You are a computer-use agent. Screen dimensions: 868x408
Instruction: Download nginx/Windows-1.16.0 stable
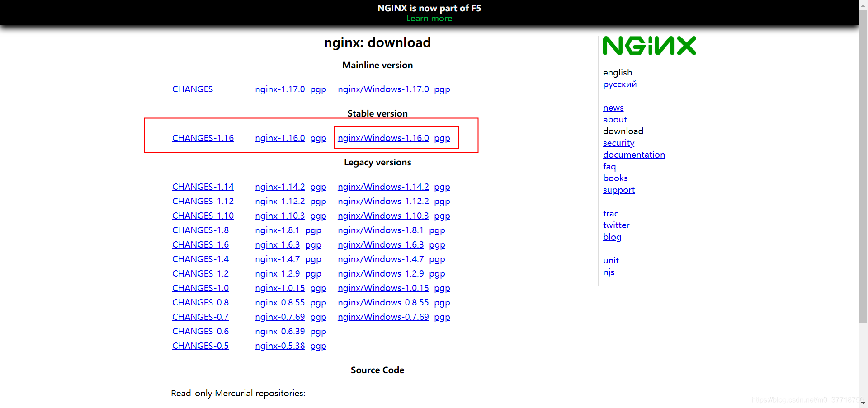coord(383,138)
